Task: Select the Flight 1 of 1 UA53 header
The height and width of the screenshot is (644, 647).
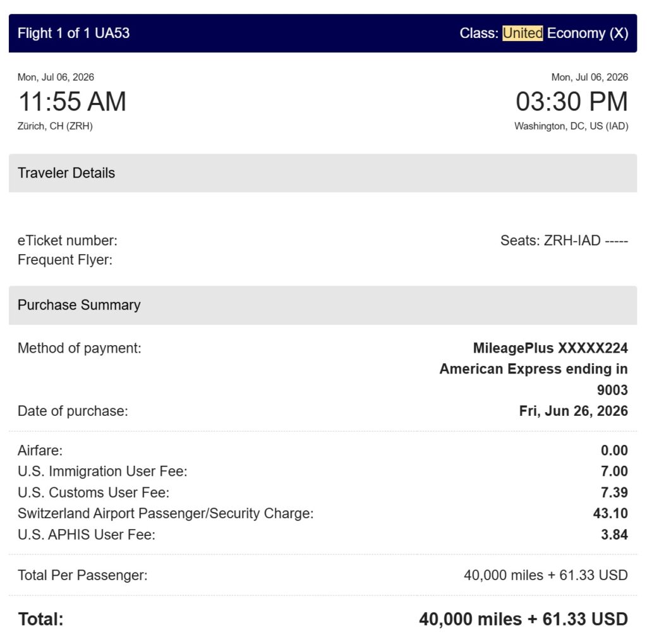Action: [73, 33]
